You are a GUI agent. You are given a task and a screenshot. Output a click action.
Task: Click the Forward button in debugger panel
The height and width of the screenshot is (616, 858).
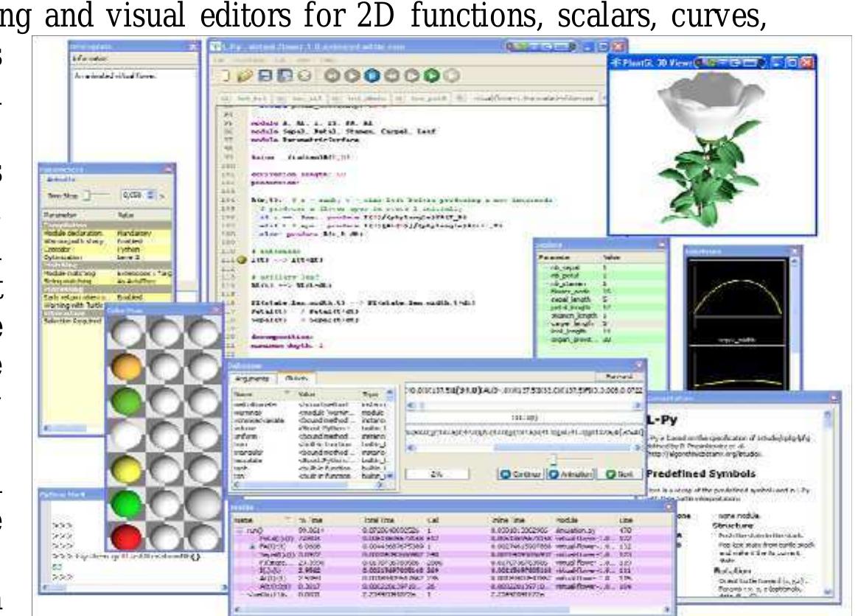[618, 377]
